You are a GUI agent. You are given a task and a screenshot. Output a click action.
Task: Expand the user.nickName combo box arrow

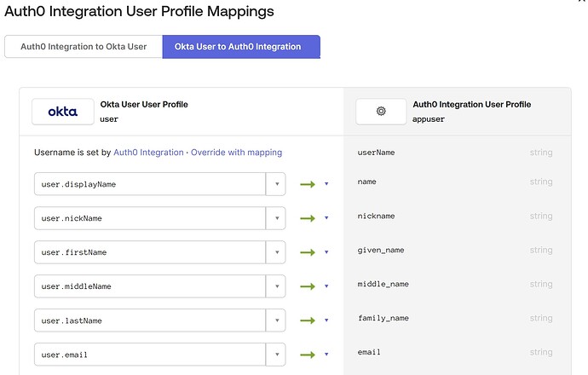tap(276, 218)
